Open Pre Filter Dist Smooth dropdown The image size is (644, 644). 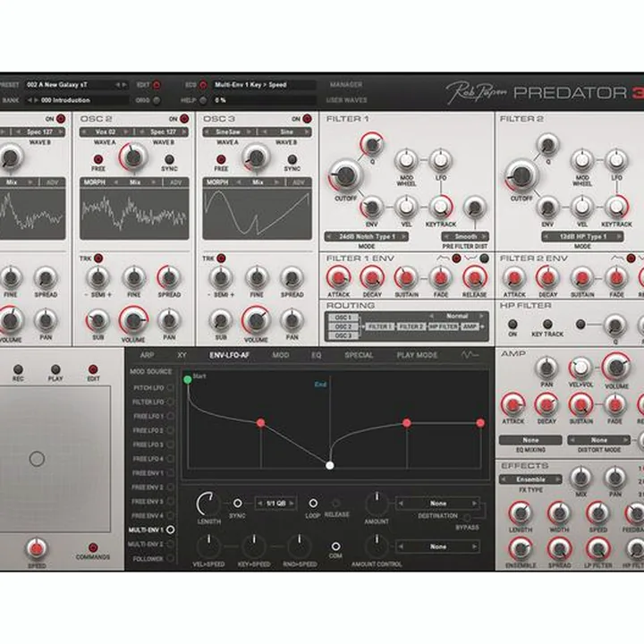tap(465, 236)
